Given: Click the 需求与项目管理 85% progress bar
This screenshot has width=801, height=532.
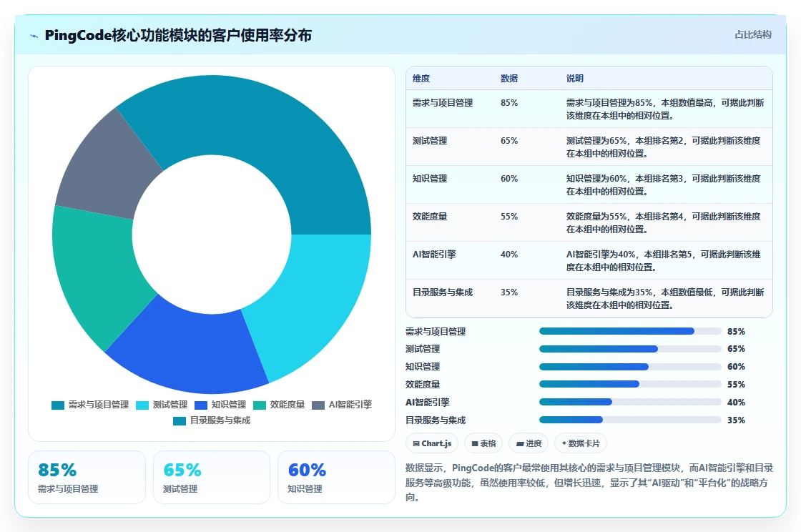Looking at the screenshot, I should pos(630,331).
